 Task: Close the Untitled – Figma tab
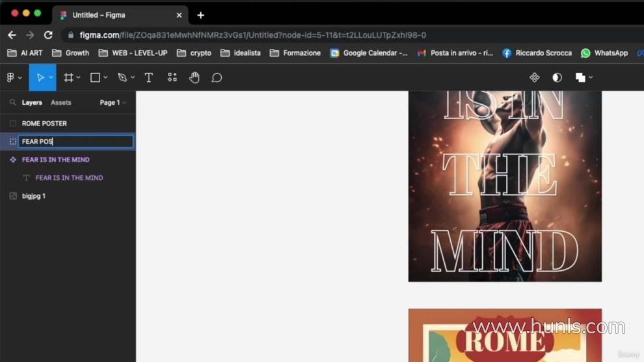[x=179, y=15]
